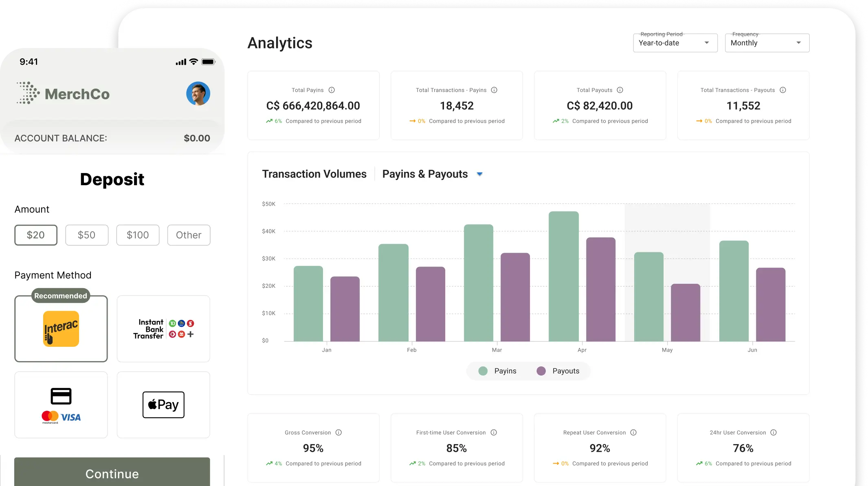Click the Payouts purple legend swatch
The width and height of the screenshot is (868, 486).
[541, 371]
